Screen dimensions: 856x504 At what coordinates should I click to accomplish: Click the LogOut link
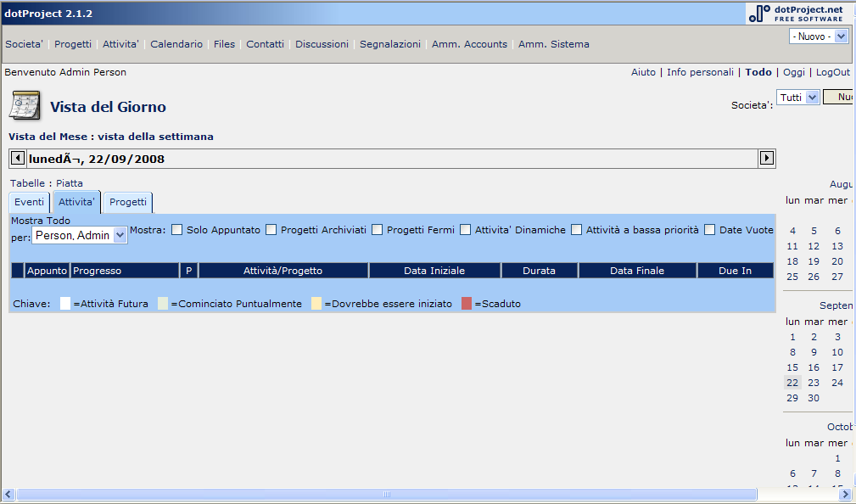(833, 73)
